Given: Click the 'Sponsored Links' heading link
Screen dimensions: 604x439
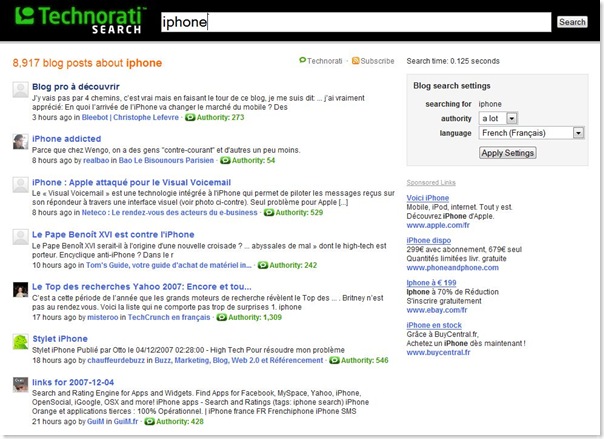Looking at the screenshot, I should [431, 183].
